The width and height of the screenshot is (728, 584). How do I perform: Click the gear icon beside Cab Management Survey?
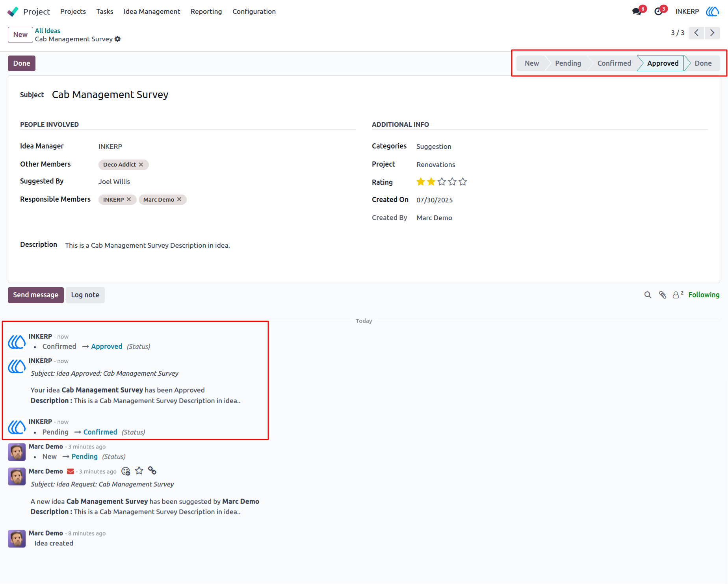tap(117, 39)
